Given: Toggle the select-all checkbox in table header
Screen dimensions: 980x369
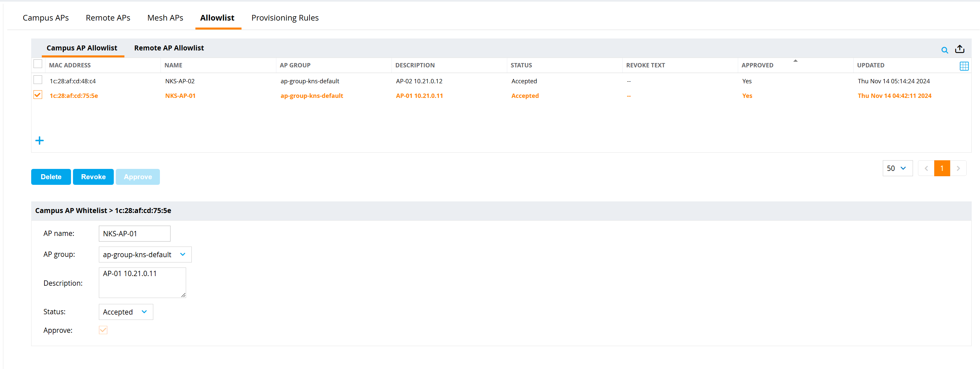Looking at the screenshot, I should point(38,63).
